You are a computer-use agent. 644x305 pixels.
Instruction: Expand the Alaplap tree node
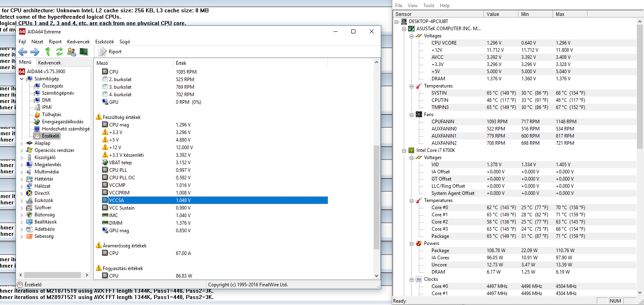pyautogui.click(x=22, y=143)
